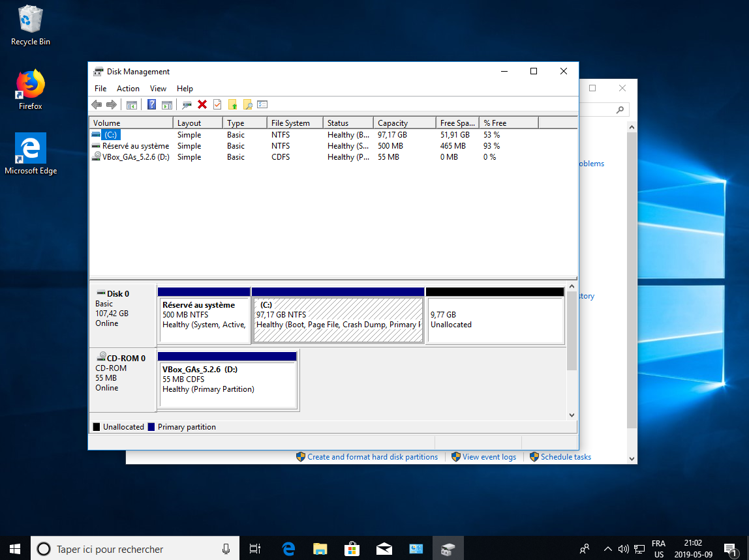Viewport: 749px width, 560px height.
Task: Click the blue Help question mark icon
Action: coord(151,104)
